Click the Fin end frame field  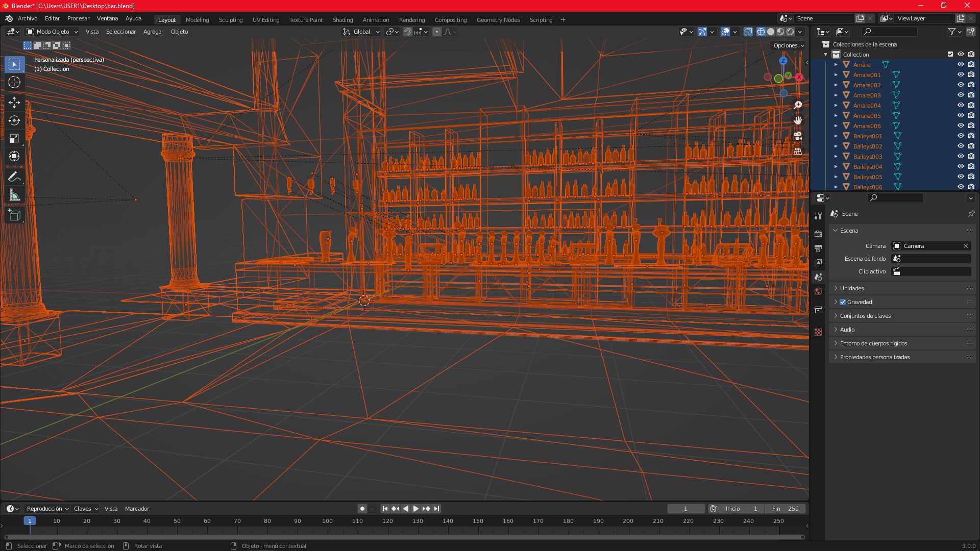785,509
